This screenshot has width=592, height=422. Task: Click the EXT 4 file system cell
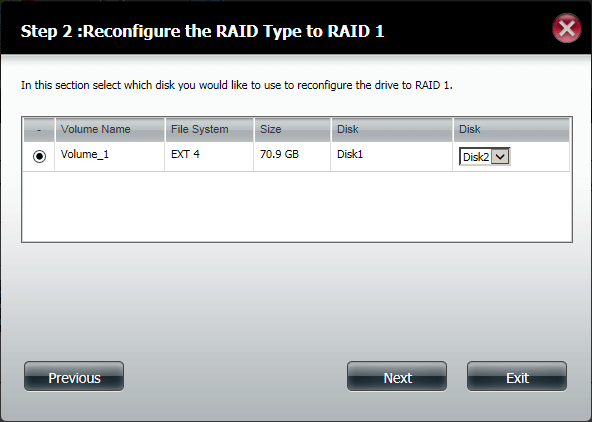185,154
